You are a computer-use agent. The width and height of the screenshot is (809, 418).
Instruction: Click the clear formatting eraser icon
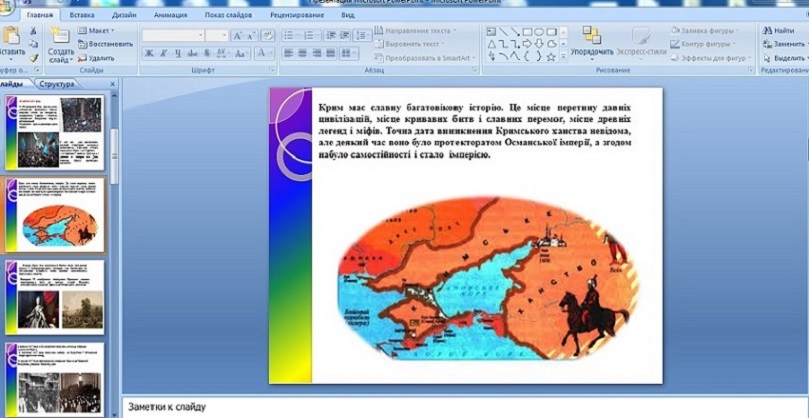(268, 36)
